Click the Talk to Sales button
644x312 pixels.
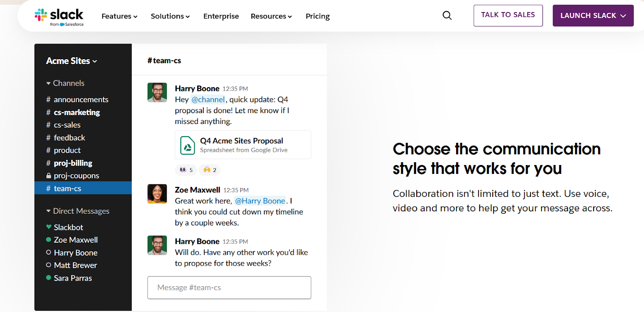pyautogui.click(x=508, y=16)
